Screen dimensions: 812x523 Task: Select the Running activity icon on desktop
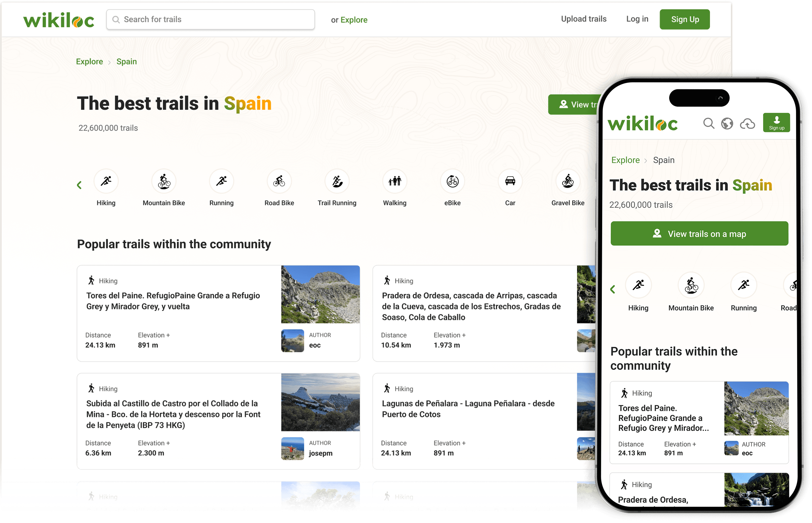tap(222, 181)
